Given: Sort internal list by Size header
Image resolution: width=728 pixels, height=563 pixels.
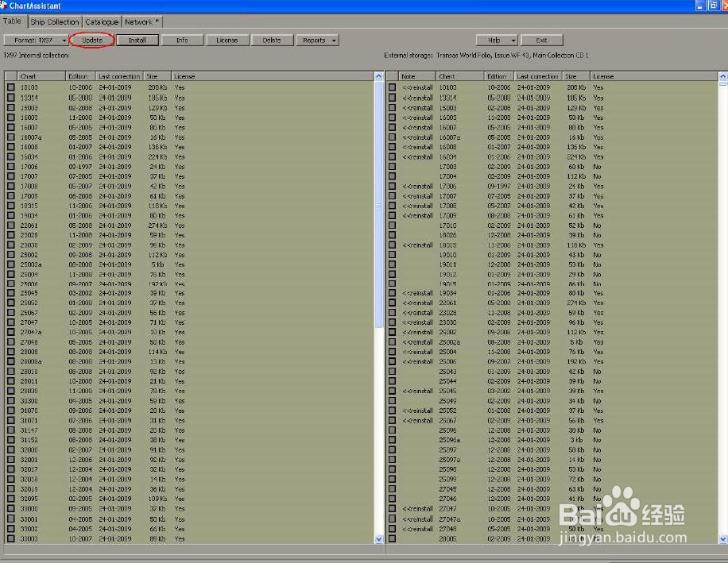Looking at the screenshot, I should click(x=157, y=76).
